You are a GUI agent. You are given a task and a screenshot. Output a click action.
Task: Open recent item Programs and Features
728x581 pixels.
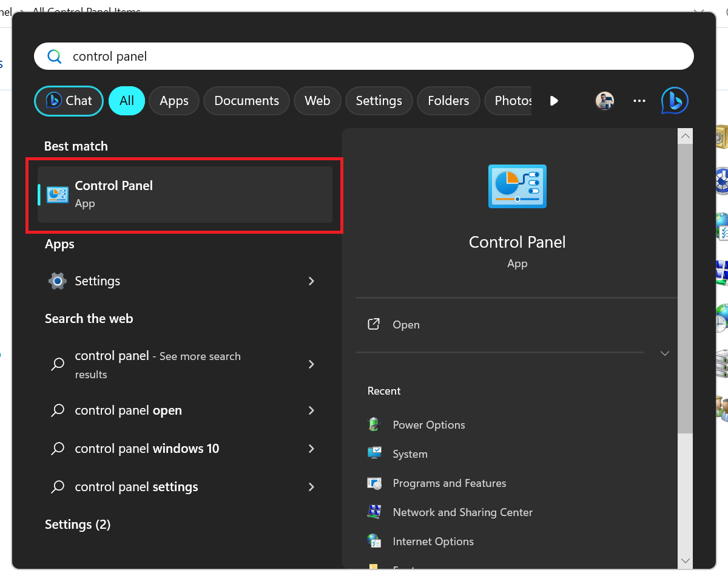point(450,483)
